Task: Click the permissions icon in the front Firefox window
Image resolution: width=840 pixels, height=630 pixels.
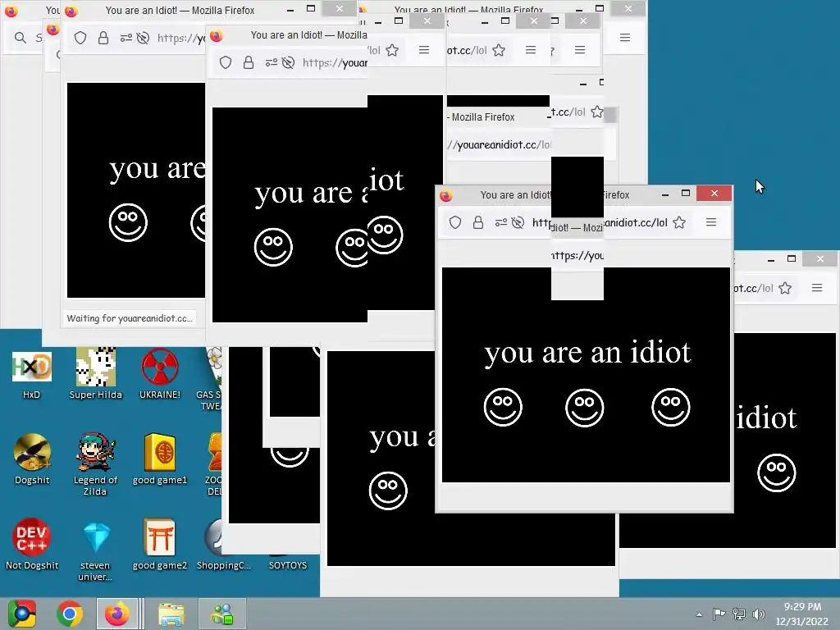Action: pyautogui.click(x=501, y=222)
